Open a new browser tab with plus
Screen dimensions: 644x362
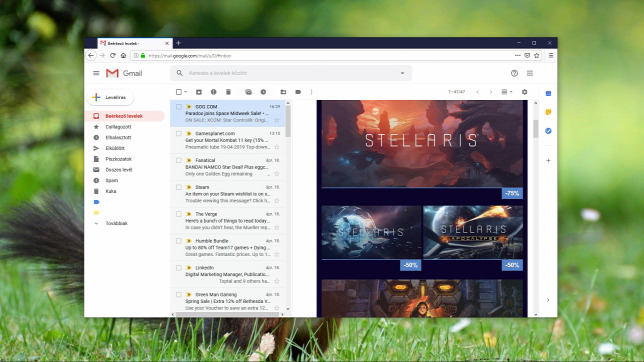coord(178,43)
